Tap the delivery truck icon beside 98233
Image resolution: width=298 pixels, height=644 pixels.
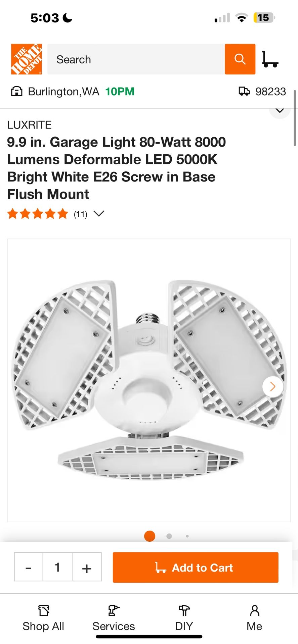click(x=244, y=91)
